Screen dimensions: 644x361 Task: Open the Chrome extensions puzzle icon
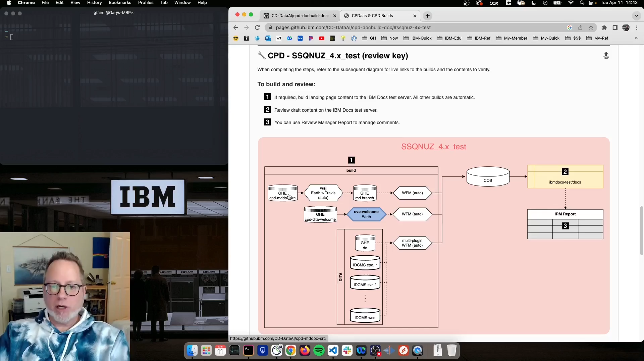tap(604, 28)
